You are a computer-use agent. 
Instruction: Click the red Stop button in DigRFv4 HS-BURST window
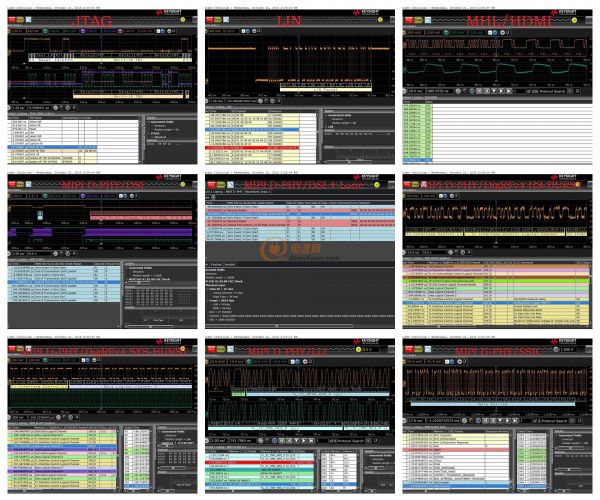click(409, 184)
